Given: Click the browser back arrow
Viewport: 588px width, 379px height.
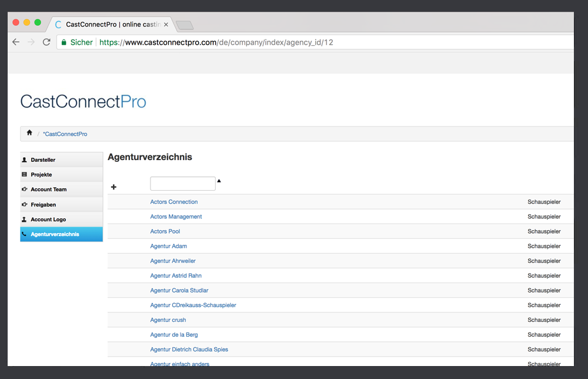Looking at the screenshot, I should click(16, 42).
